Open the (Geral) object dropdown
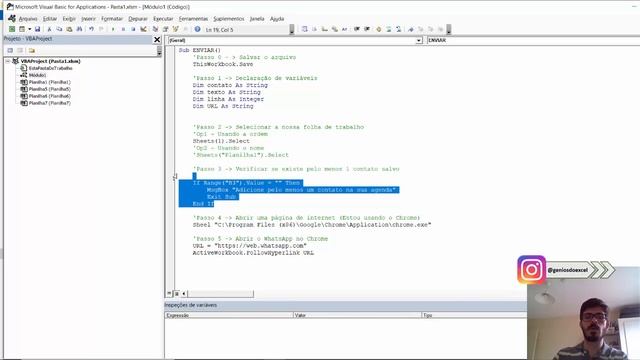This screenshot has height=360, width=640. pyautogui.click(x=419, y=40)
